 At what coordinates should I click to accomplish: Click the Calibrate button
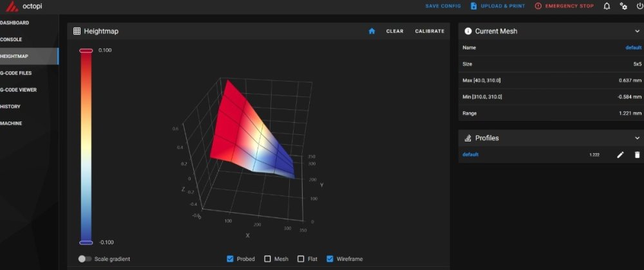tap(430, 31)
